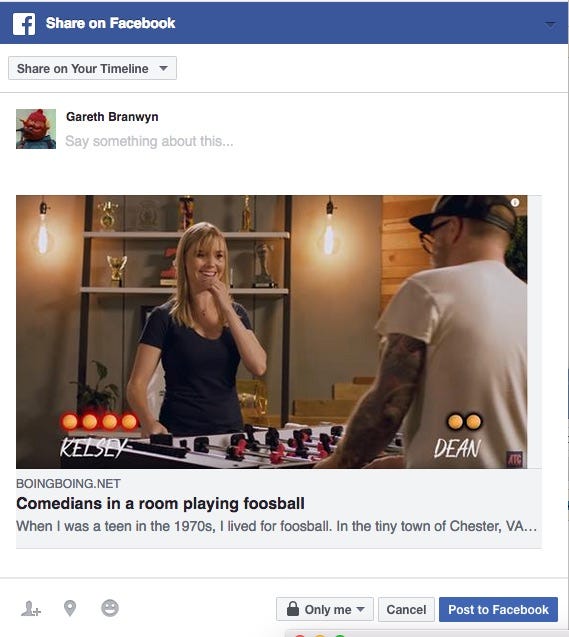Click the header dropdown arrow at top right
569x637 pixels.
click(x=550, y=24)
